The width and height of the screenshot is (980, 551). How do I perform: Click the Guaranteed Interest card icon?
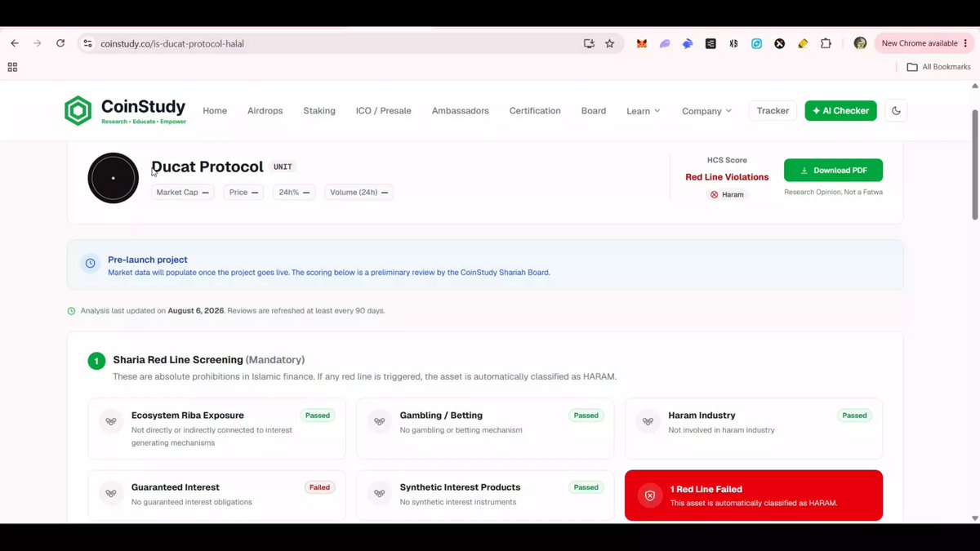click(x=111, y=493)
